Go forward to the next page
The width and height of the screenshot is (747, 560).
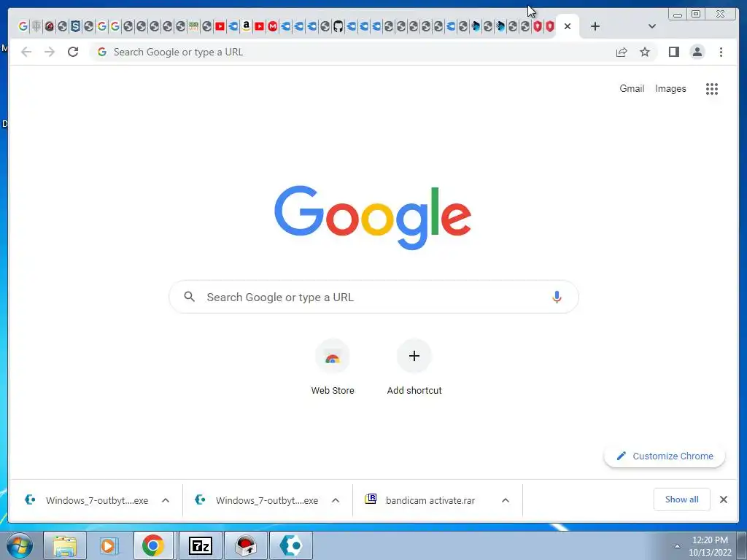(50, 52)
